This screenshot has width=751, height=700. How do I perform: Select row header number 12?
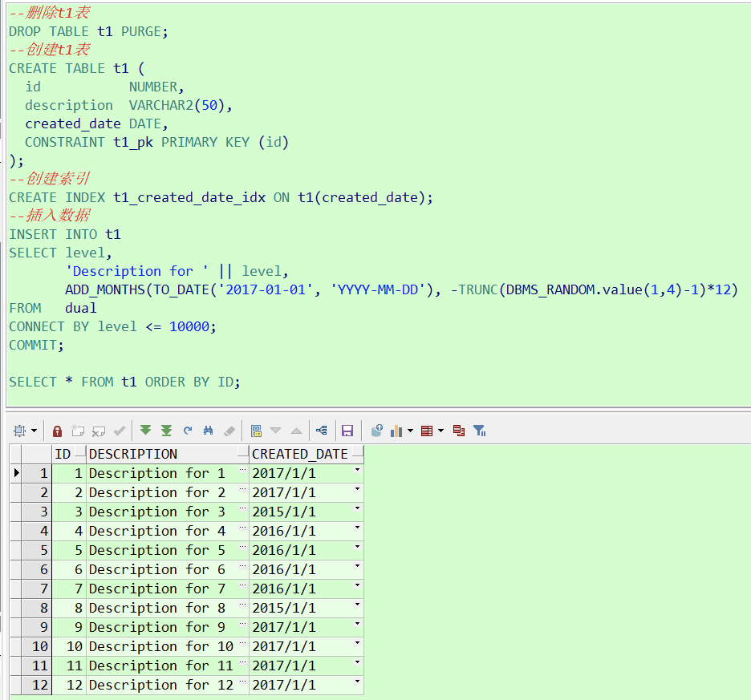point(36,685)
